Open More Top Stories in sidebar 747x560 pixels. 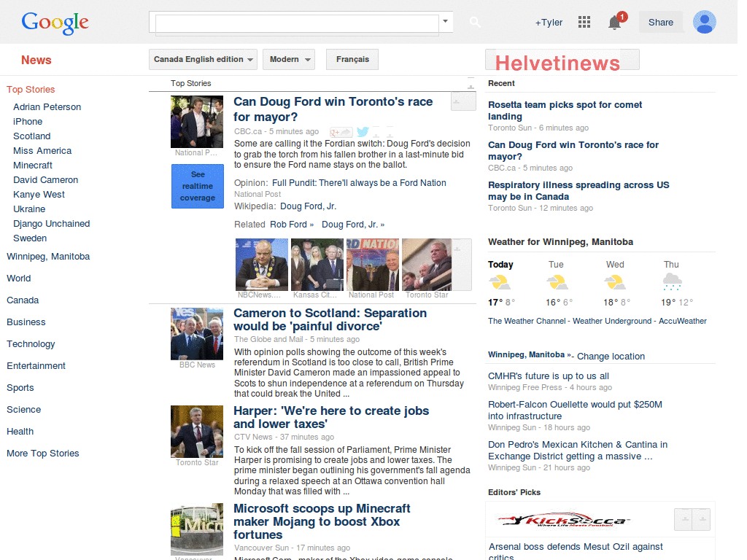click(x=43, y=454)
